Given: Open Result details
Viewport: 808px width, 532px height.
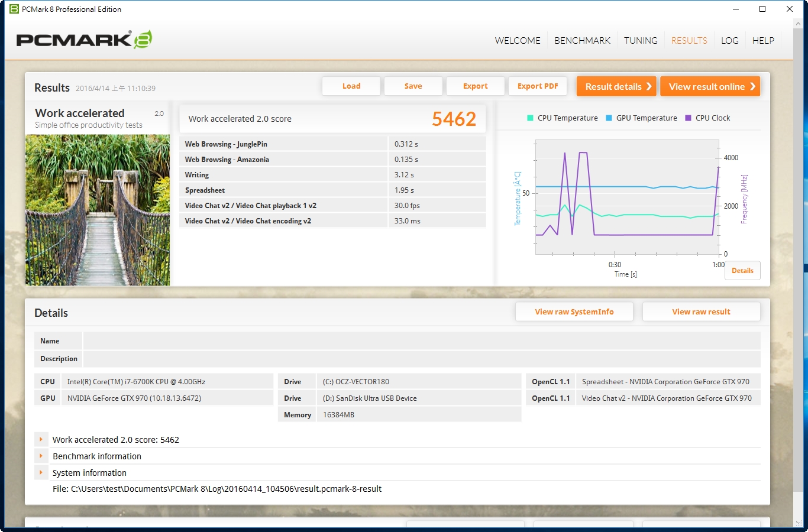Looking at the screenshot, I should click(x=617, y=86).
